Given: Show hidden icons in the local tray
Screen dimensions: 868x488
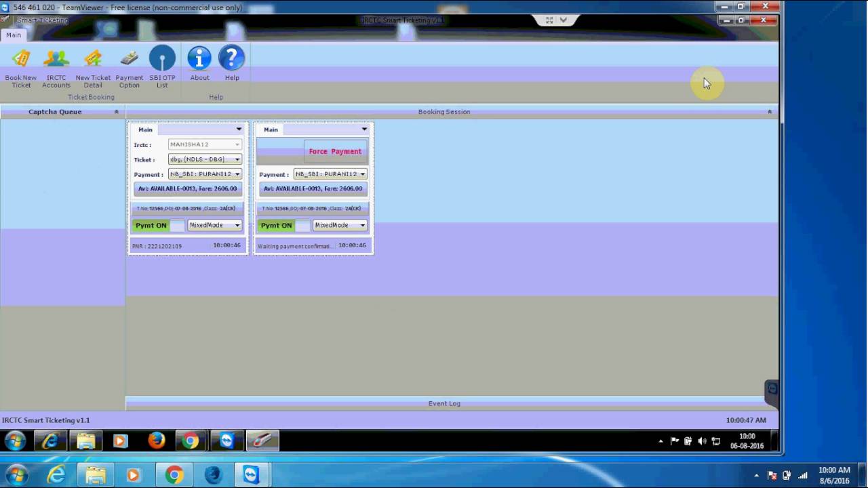Looking at the screenshot, I should [757, 475].
